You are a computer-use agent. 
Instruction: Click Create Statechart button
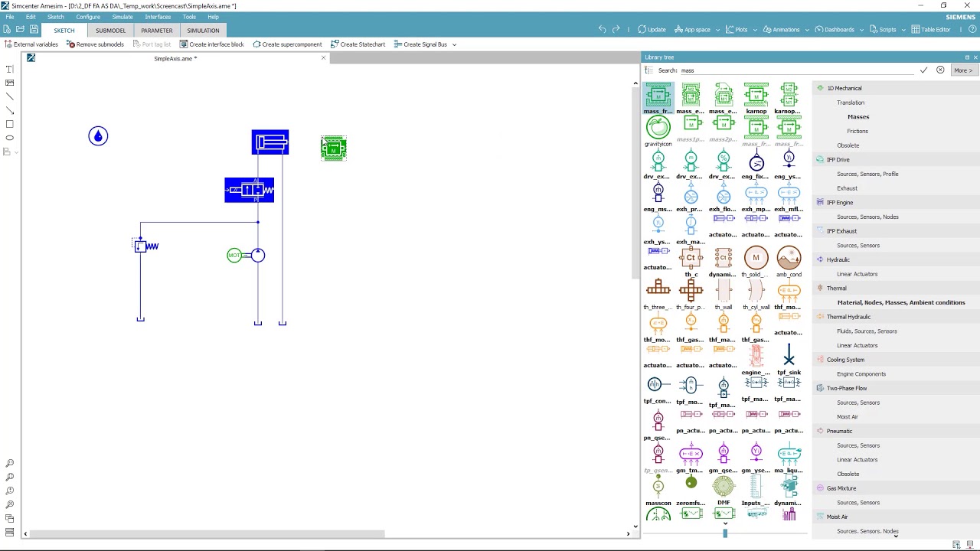358,44
